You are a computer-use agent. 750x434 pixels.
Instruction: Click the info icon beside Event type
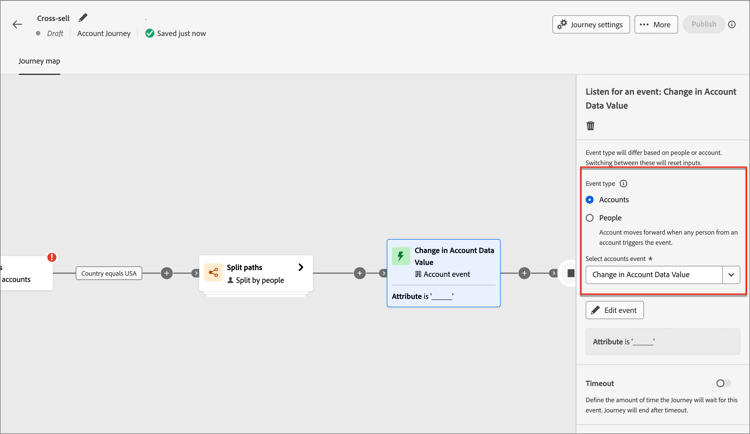coord(623,184)
